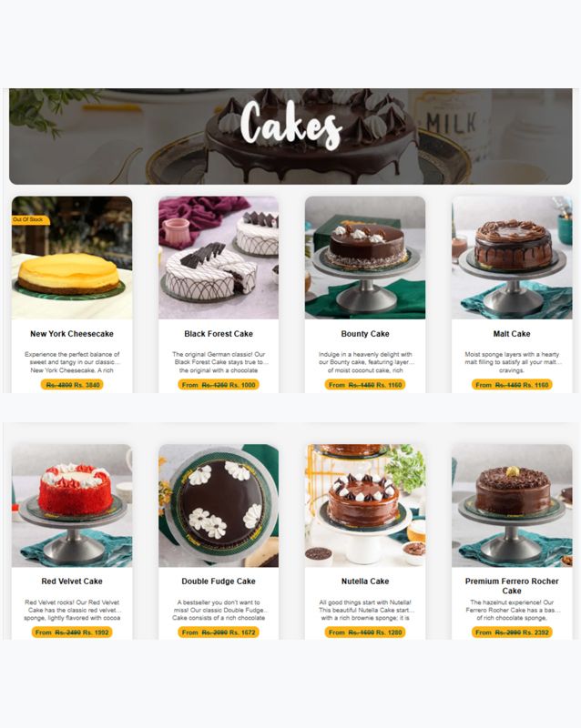The image size is (581, 728).
Task: Open the Black Forest Cake photo
Action: (219, 258)
